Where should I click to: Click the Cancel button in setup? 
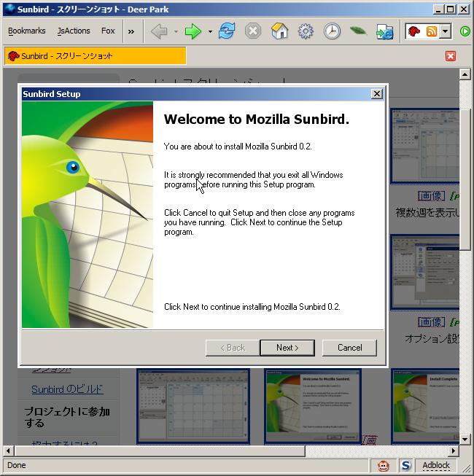pos(349,348)
